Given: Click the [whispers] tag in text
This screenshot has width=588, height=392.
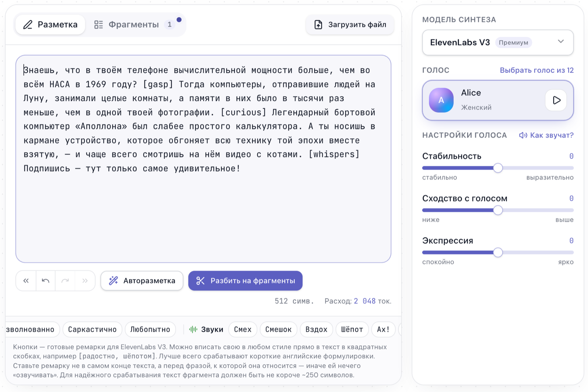Looking at the screenshot, I should pos(334,154).
